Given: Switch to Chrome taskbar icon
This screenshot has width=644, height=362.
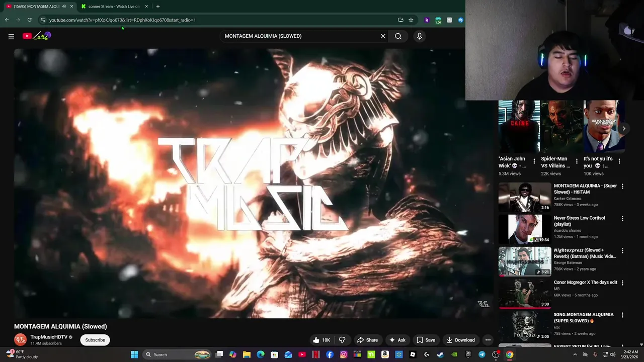Looking at the screenshot, I should tap(510, 354).
